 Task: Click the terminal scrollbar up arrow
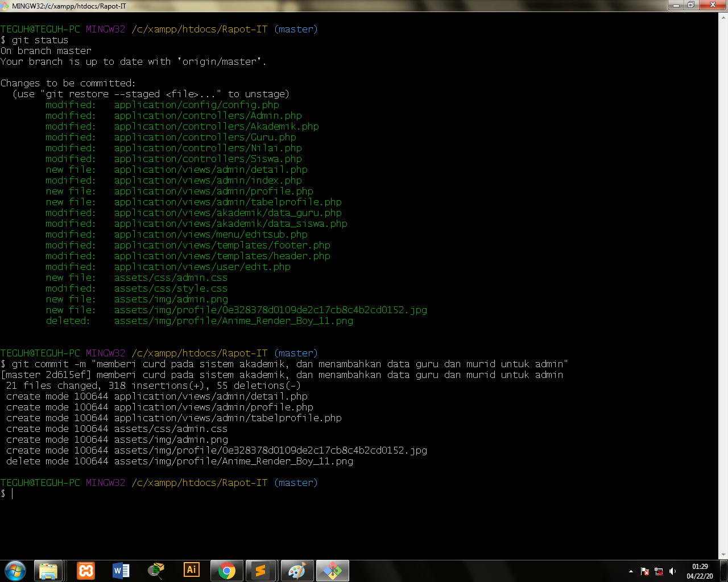click(x=724, y=17)
